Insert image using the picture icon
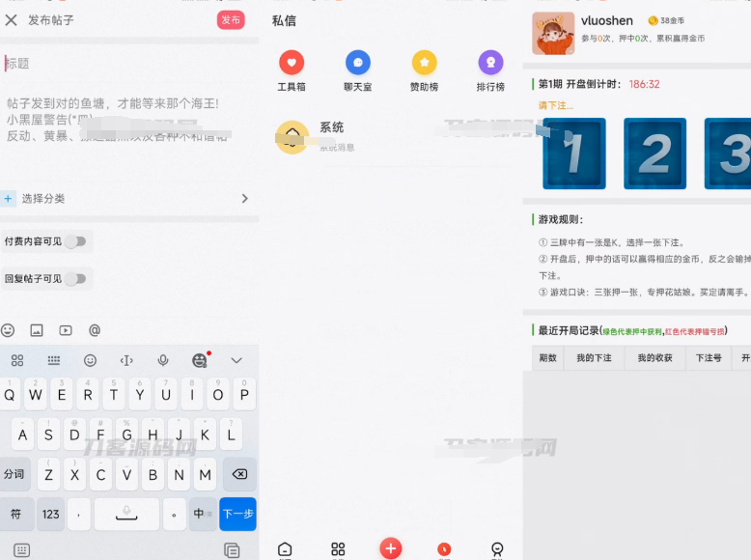This screenshot has width=751, height=560. [37, 330]
